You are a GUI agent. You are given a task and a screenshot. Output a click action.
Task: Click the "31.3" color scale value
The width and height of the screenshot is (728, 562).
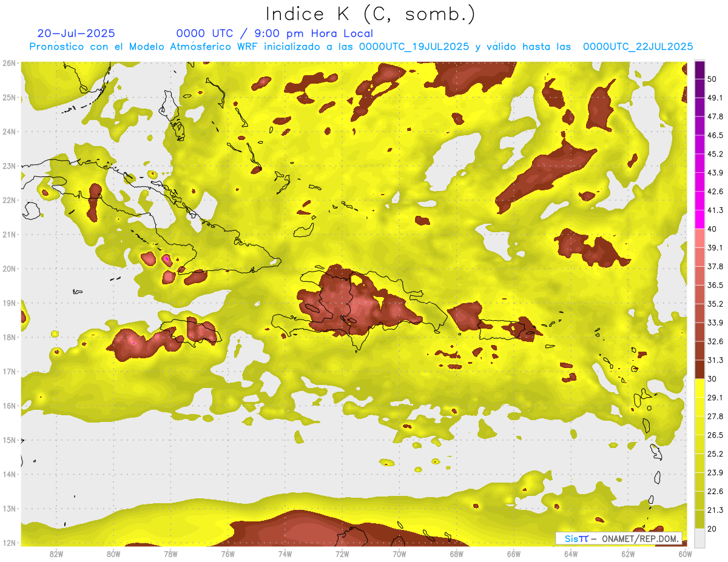(x=715, y=360)
